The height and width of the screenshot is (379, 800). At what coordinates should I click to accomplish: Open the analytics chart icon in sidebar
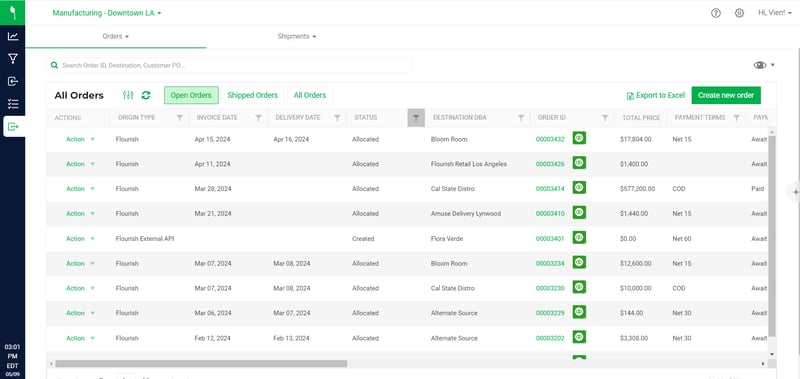point(13,36)
